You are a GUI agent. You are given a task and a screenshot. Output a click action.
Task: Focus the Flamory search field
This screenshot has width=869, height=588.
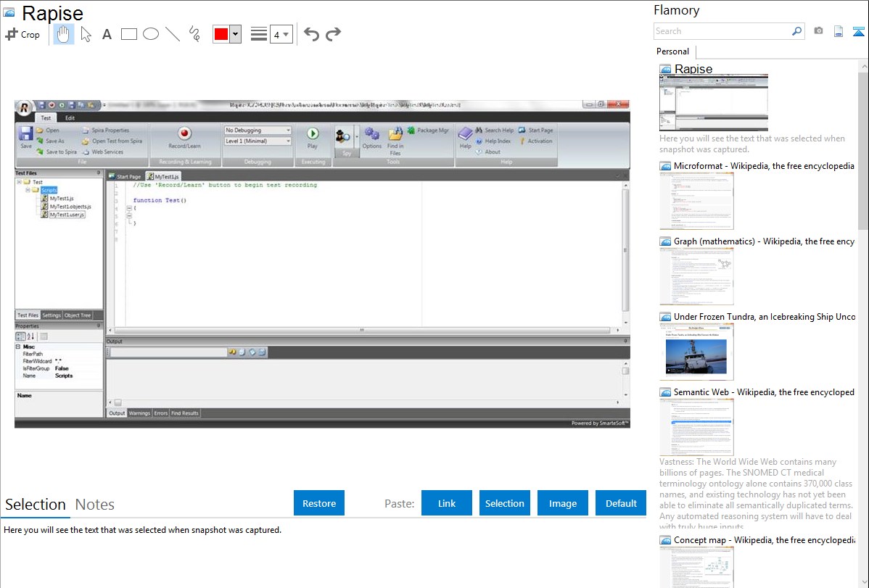(x=722, y=31)
